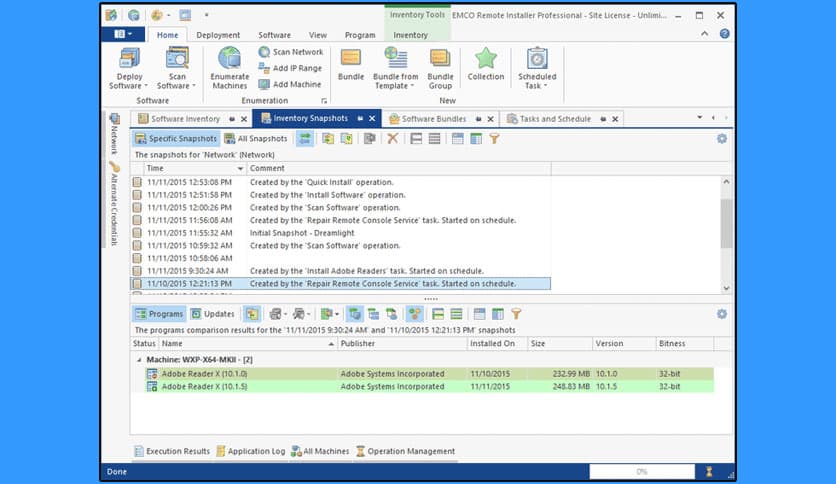Click the programs filter funnel icon

[x=516, y=314]
